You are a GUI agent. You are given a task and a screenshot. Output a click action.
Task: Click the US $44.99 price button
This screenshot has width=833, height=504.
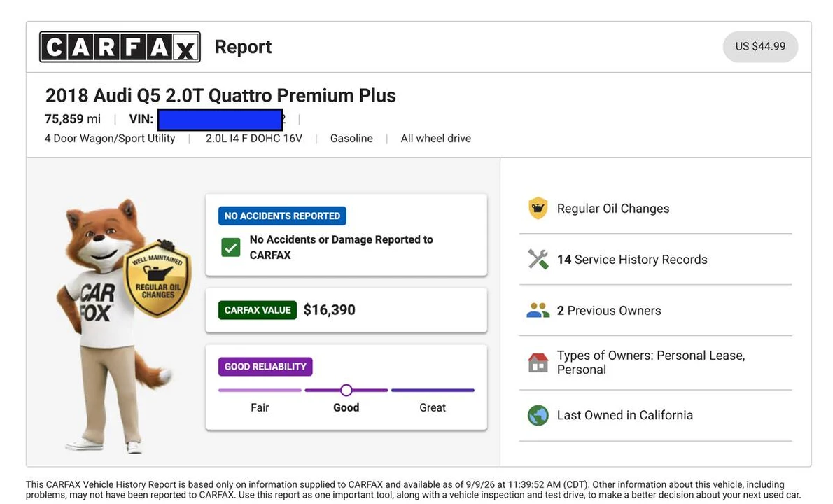tap(760, 47)
